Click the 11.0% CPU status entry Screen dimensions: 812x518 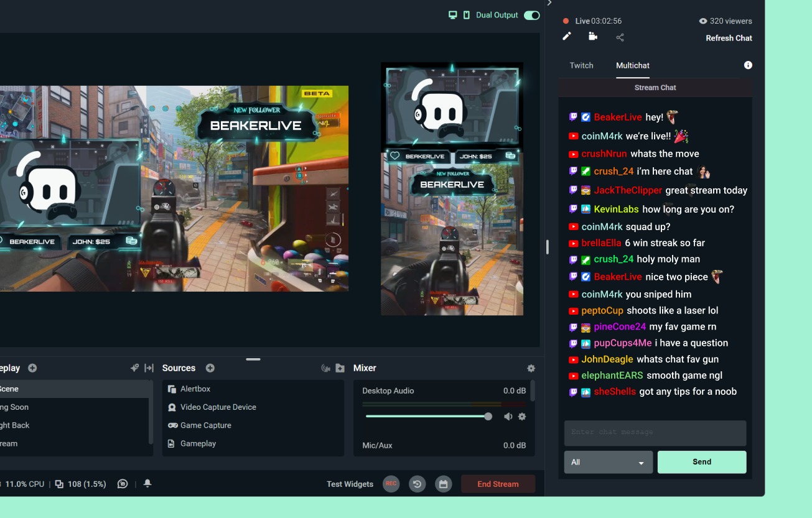tap(24, 484)
